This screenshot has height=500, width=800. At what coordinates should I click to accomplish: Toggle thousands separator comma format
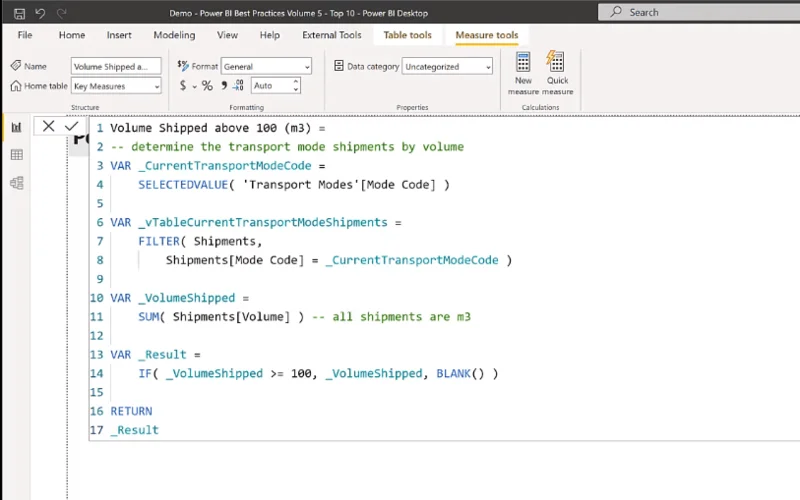[224, 85]
